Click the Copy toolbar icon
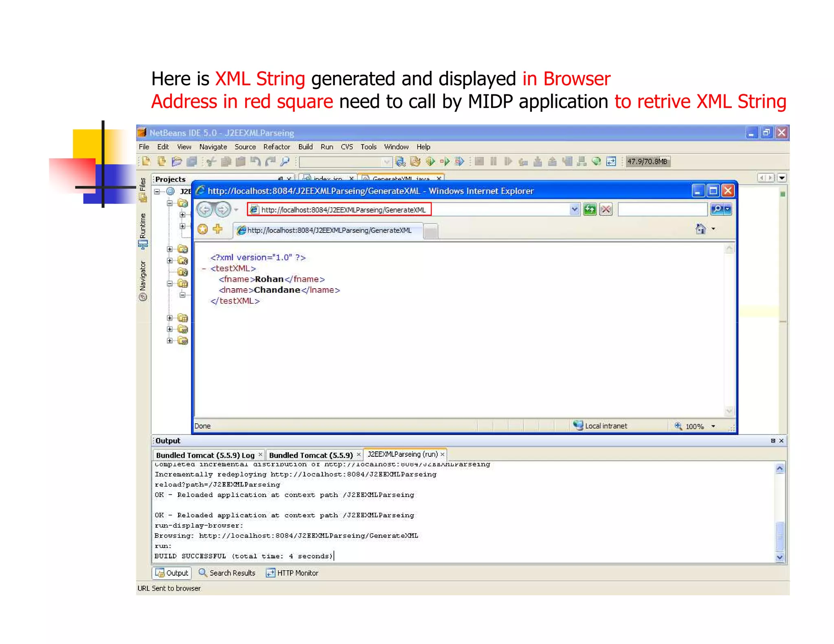 (226, 162)
